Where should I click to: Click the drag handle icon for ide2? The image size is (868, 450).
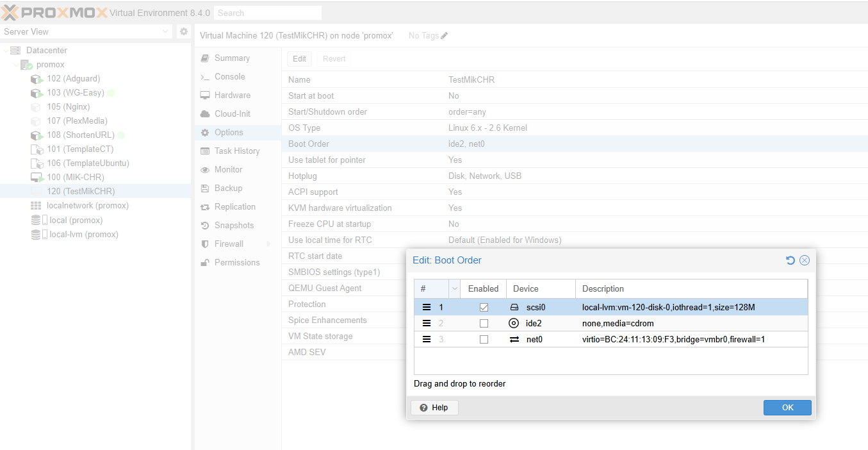(x=427, y=323)
